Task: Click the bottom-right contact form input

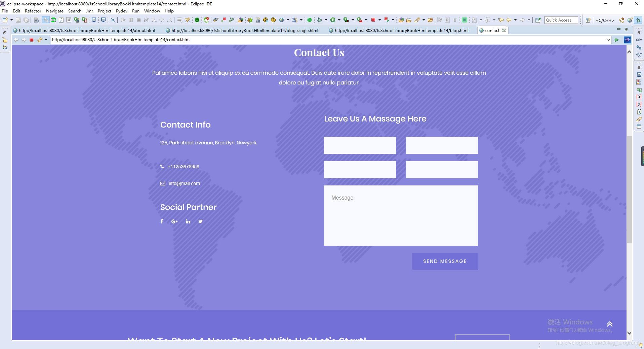Action: coord(442,170)
